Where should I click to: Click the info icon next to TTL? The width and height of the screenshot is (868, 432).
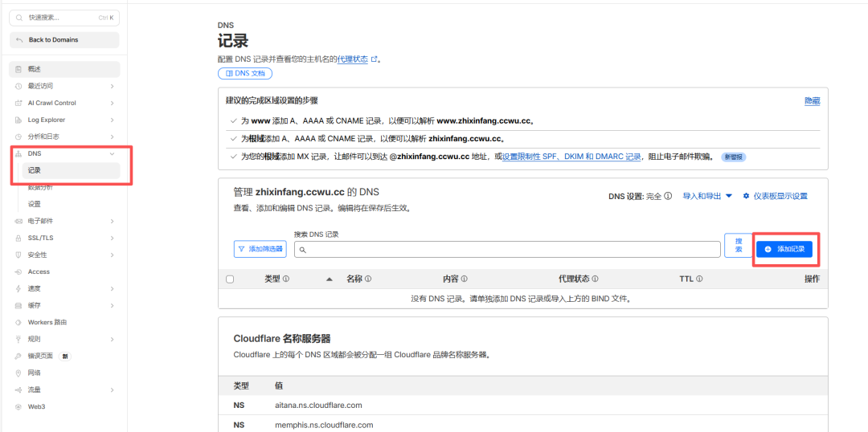[699, 279]
